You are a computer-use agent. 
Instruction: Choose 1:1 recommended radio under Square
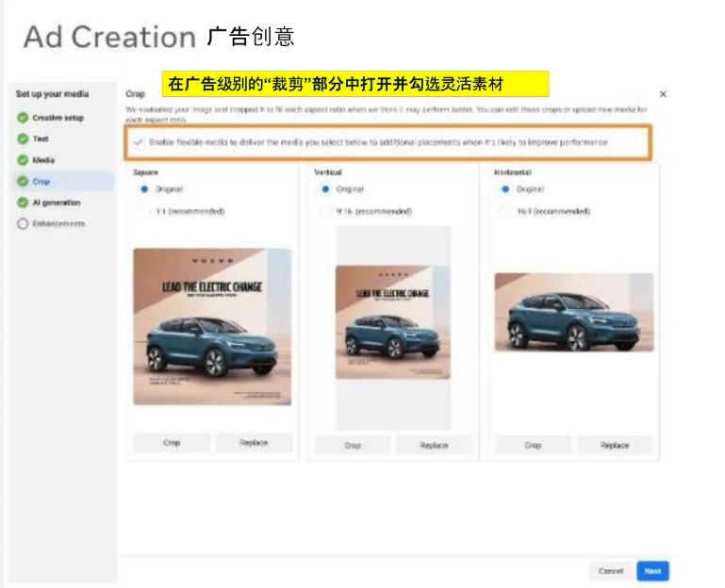tap(144, 211)
